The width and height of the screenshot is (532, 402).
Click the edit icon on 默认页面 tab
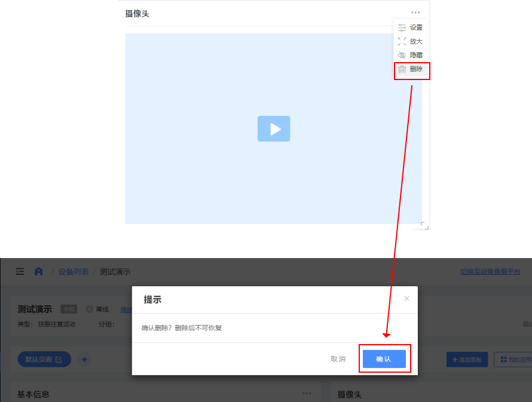[x=59, y=360]
